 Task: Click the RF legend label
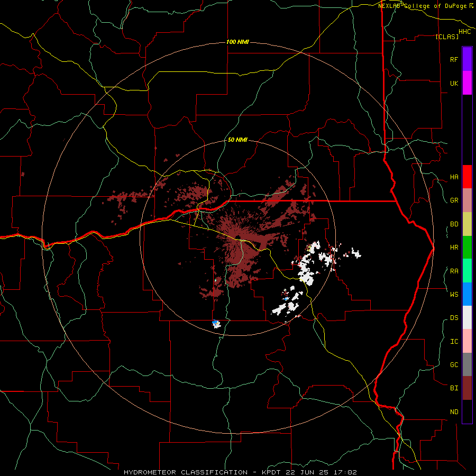(454, 59)
